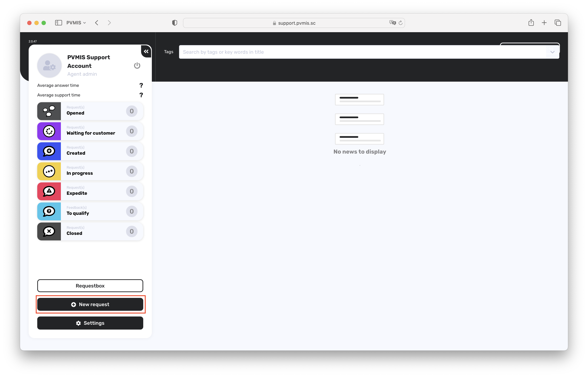The height and width of the screenshot is (377, 588).
Task: Reload the page
Action: (x=401, y=23)
